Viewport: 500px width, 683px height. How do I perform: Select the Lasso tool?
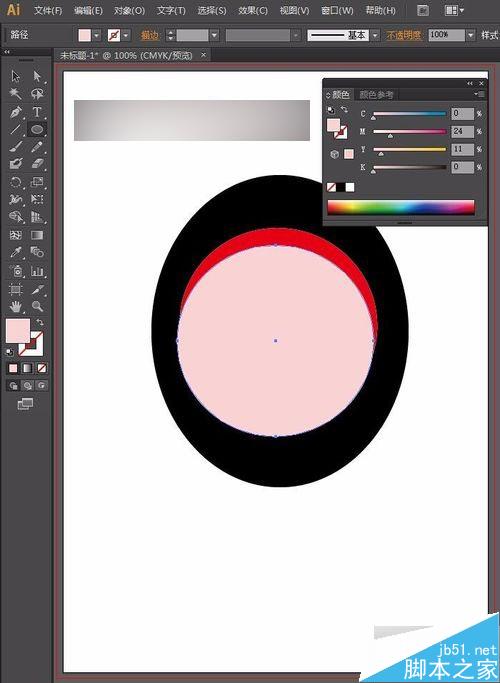pyautogui.click(x=37, y=94)
